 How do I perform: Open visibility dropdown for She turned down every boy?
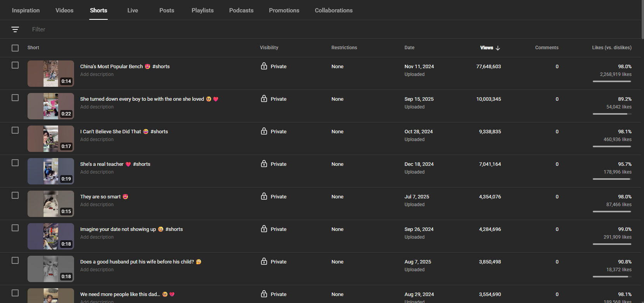274,99
